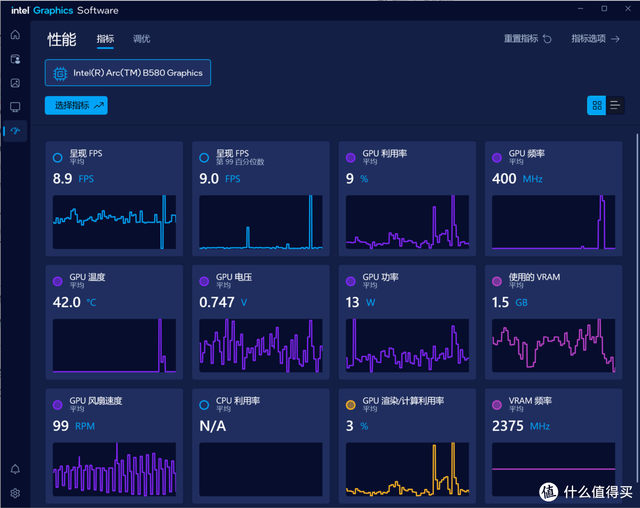
Task: Click the reset arrow icon next to 重置指标
Action: click(547, 39)
